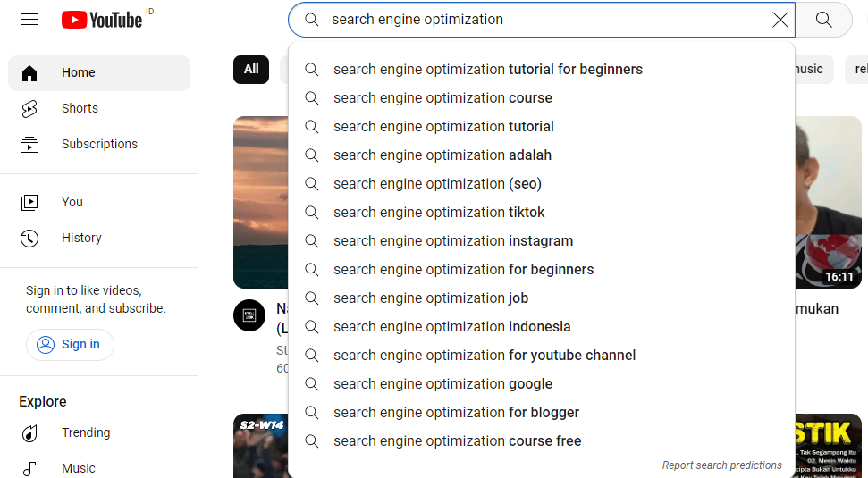Click magnifier icon beside 'optimization tutorial' suggestion
This screenshot has width=868, height=478.
[x=312, y=127]
